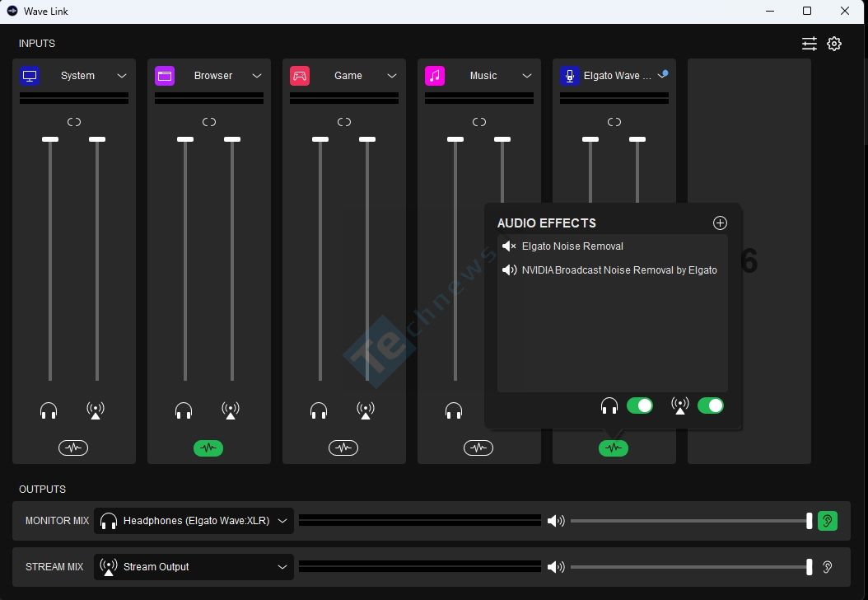Expand the Game channel dropdown chevron
Viewport: 868px width, 600px height.
pyautogui.click(x=392, y=76)
